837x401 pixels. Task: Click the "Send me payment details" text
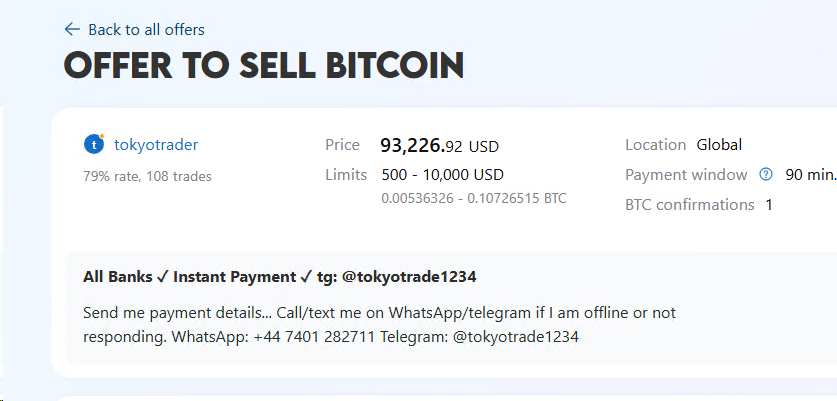point(170,313)
